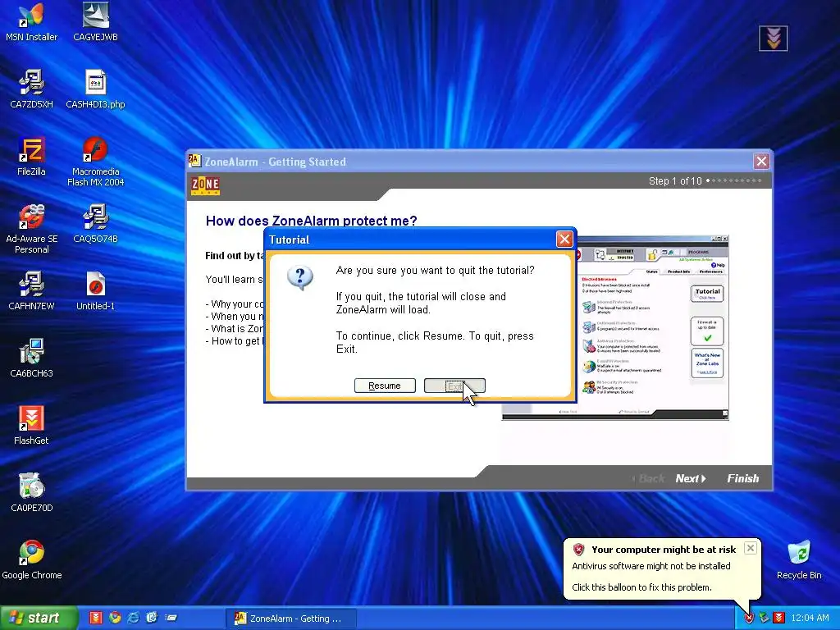Viewport: 840px width, 630px height.
Task: Click Next in ZoneAlarm Getting Started
Action: 691,478
